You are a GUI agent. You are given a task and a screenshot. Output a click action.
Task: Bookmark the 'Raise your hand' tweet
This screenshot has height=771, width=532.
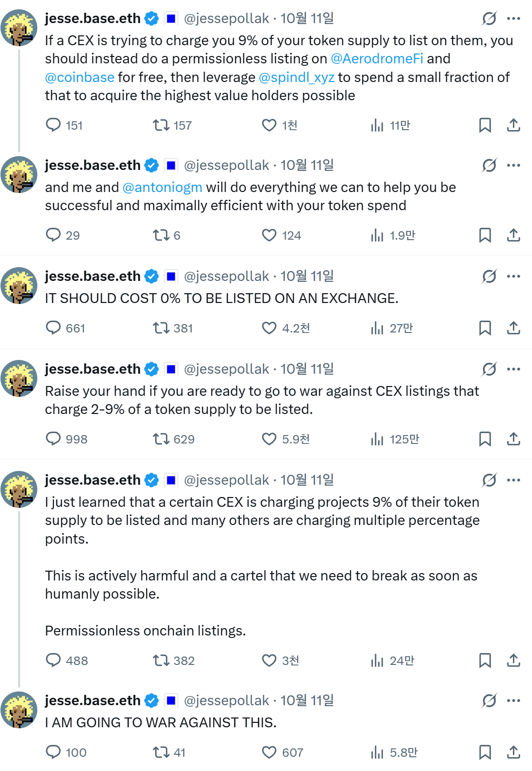point(485,439)
